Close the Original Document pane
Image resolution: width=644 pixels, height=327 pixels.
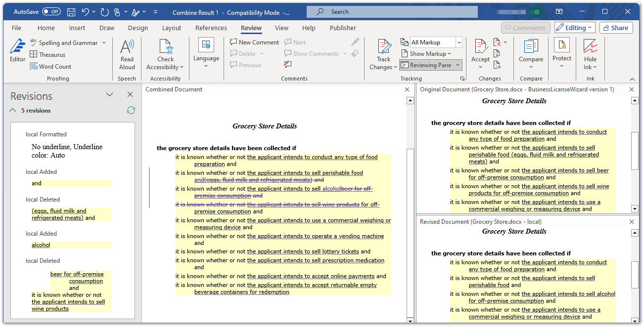tap(632, 89)
